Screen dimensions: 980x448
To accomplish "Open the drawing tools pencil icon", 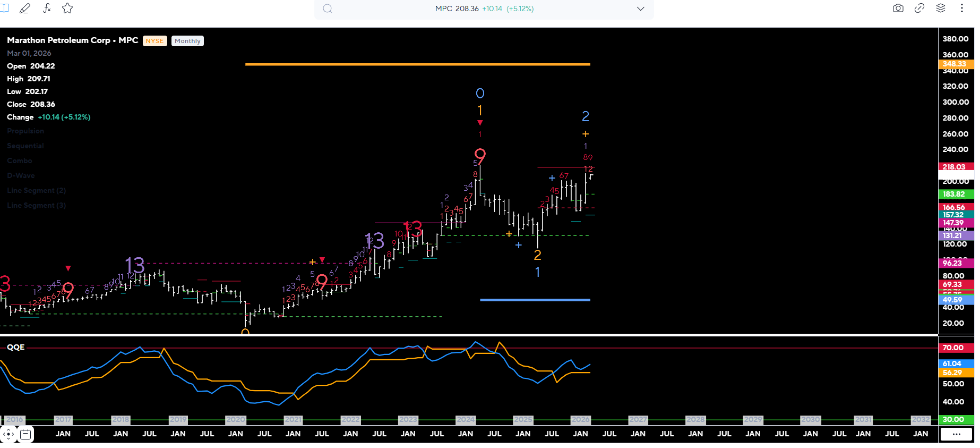I will click(x=24, y=9).
